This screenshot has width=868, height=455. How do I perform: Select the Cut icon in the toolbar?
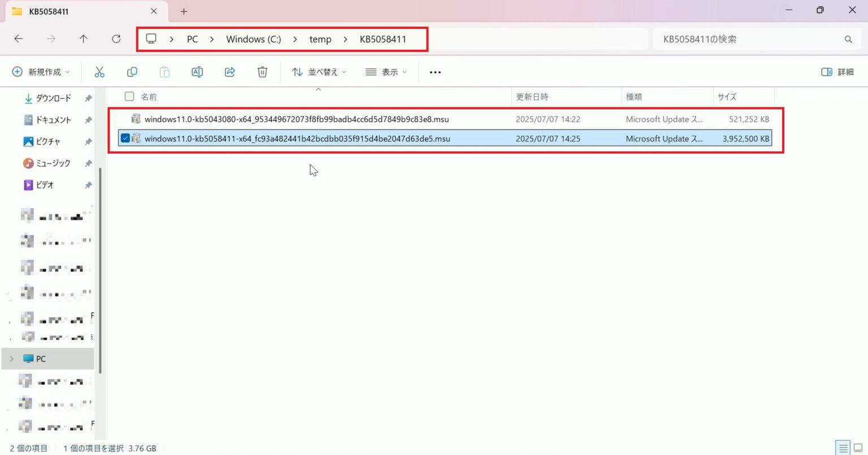(x=99, y=72)
